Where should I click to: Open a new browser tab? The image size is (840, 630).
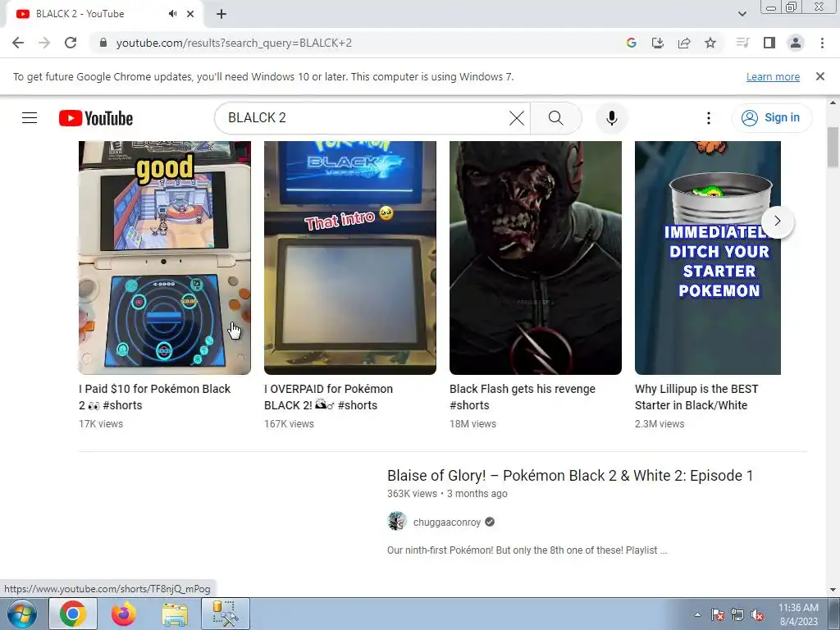221,14
